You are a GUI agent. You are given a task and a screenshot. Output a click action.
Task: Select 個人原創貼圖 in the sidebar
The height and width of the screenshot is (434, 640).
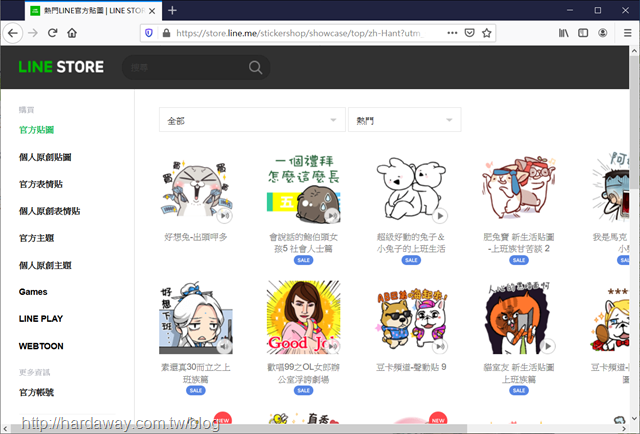[45, 157]
